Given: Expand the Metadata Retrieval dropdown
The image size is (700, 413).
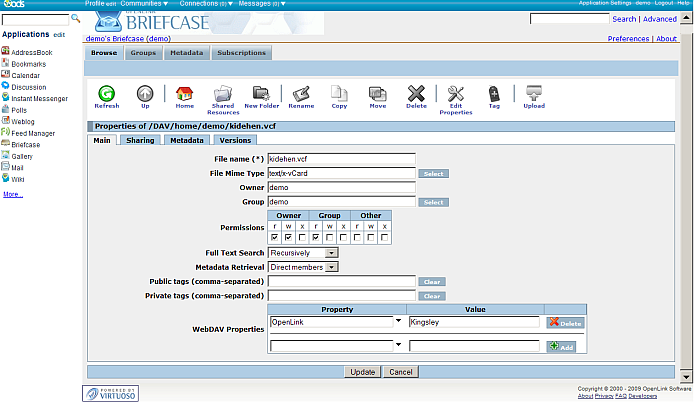Looking at the screenshot, I should (x=304, y=267).
